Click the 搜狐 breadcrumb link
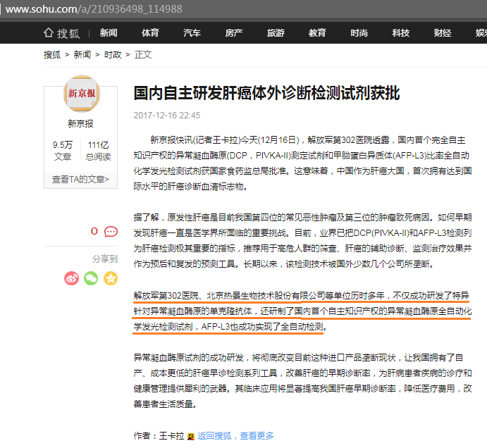The width and height of the screenshot is (487, 448). point(52,55)
